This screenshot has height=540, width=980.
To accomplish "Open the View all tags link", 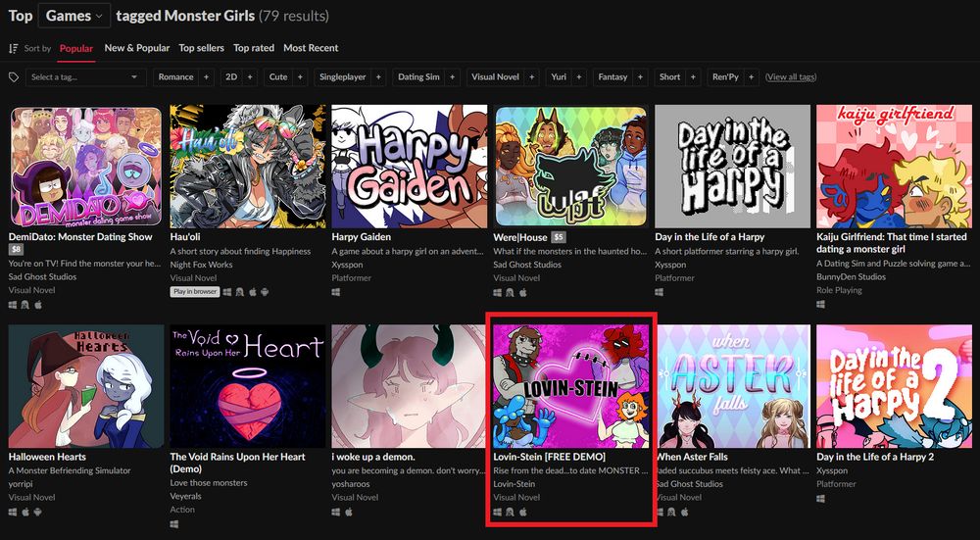I will [791, 76].
